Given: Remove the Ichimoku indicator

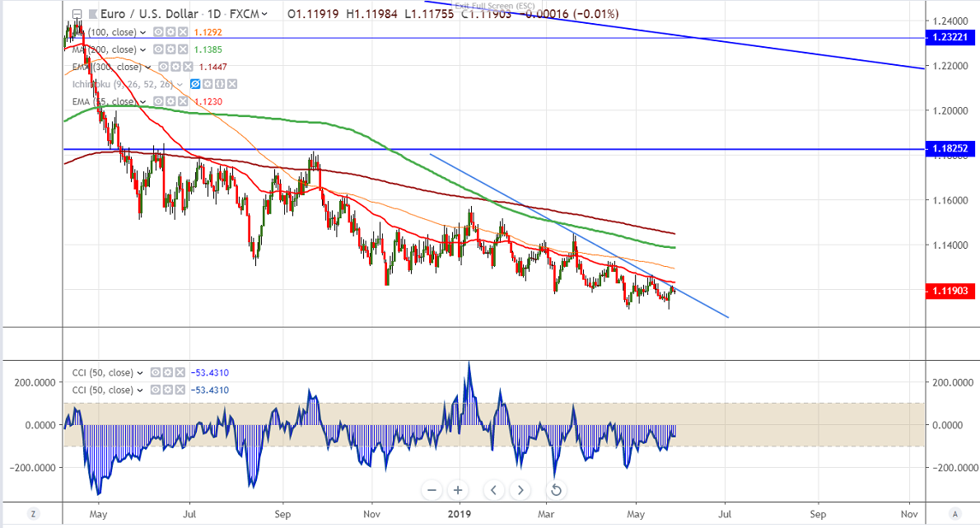Looking at the screenshot, I should point(232,84).
